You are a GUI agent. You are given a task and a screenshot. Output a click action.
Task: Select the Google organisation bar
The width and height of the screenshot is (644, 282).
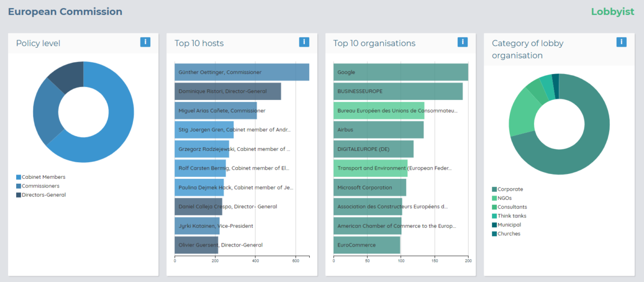click(x=400, y=72)
